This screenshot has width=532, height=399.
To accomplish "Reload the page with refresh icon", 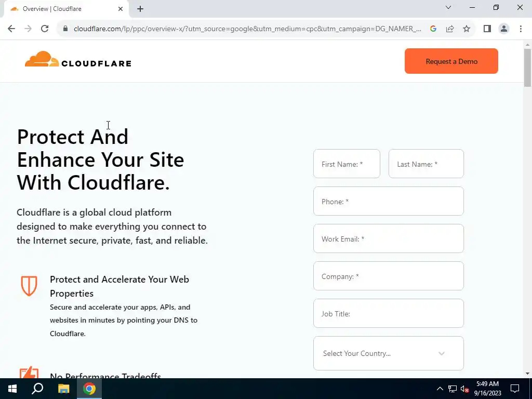I will 45,29.
